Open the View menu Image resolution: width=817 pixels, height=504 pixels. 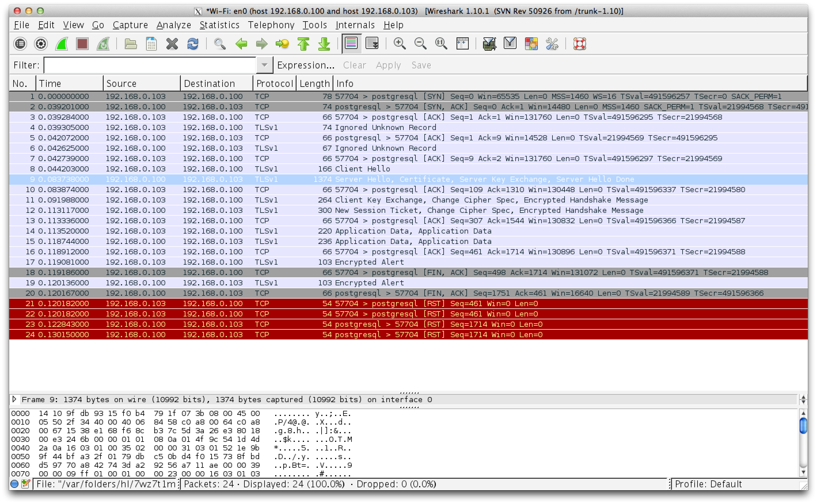[x=73, y=25]
